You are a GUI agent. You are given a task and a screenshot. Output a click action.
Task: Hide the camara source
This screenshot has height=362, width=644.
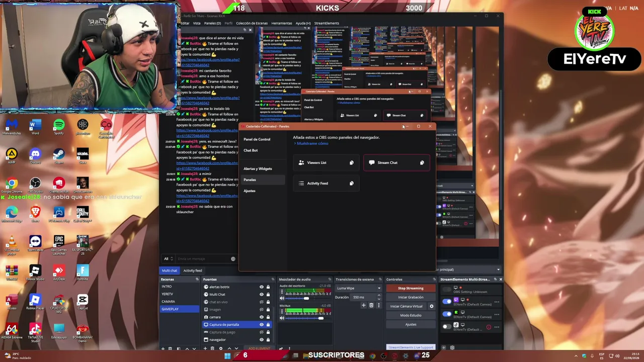click(x=261, y=317)
